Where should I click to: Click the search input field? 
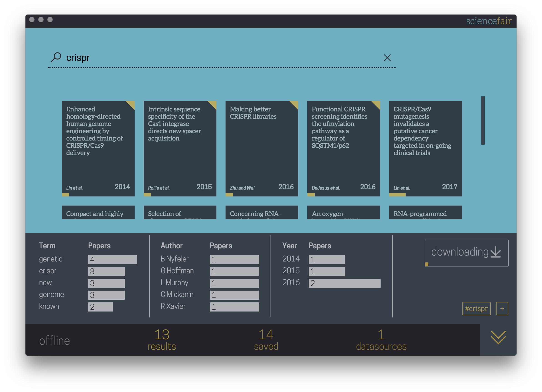click(x=215, y=58)
